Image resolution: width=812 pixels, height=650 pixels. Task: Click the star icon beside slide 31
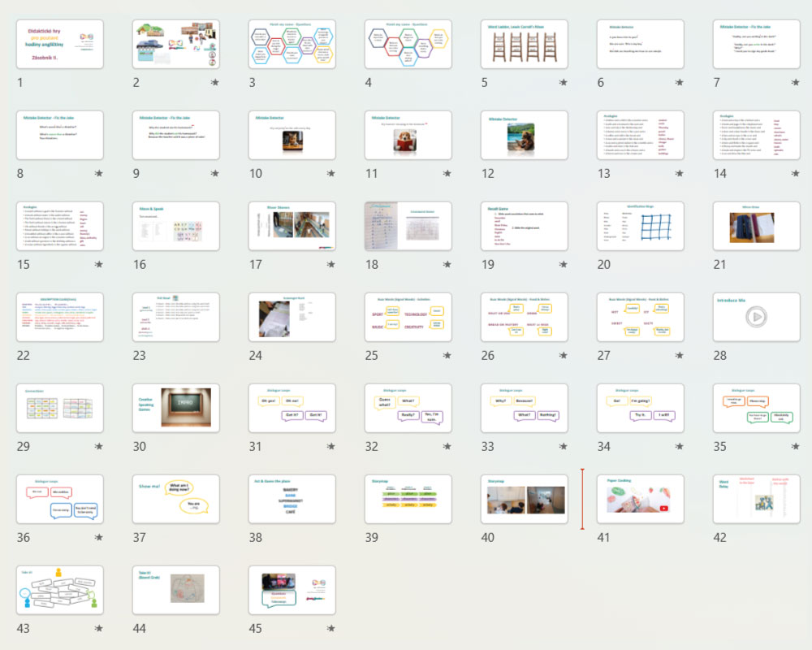pos(330,447)
